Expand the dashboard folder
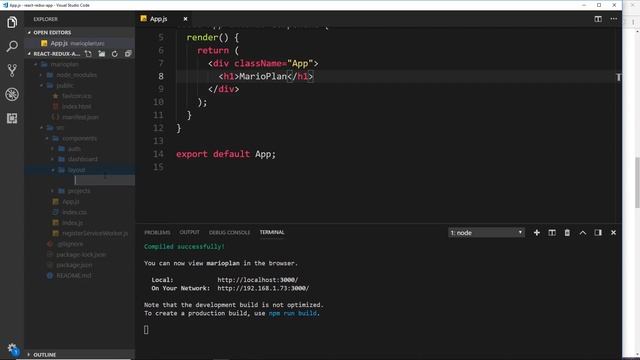Screen dimensions: 640x360 (80, 159)
